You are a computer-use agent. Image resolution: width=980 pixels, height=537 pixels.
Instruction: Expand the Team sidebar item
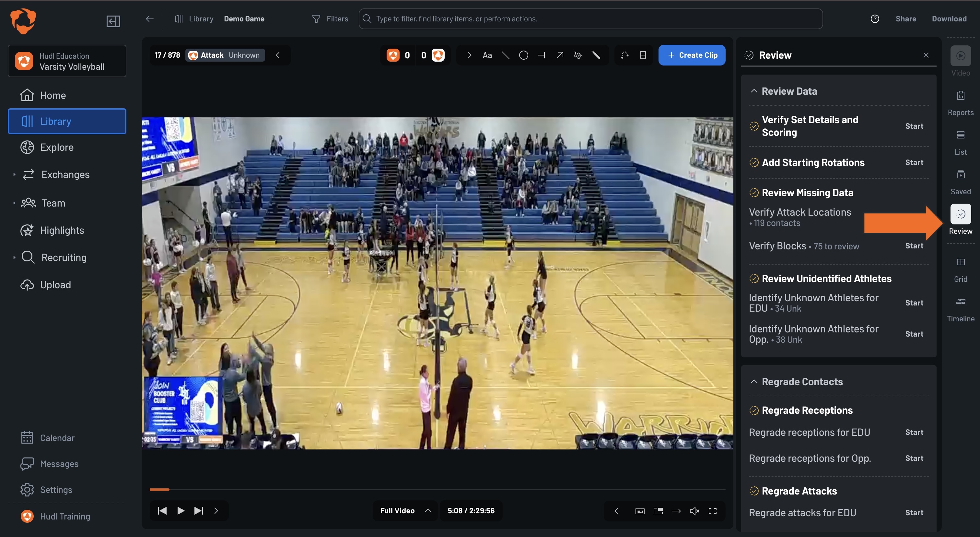coord(14,203)
